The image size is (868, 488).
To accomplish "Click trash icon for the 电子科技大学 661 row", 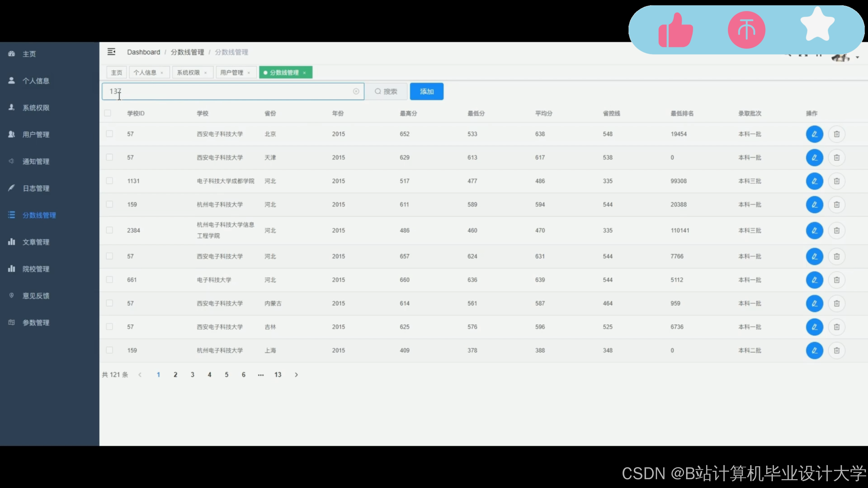I will tap(836, 280).
